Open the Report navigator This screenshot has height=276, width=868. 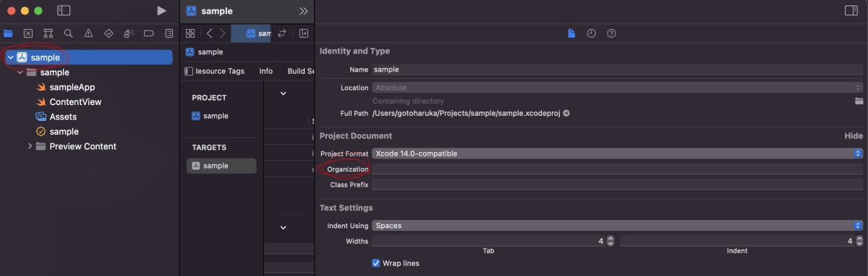(169, 33)
